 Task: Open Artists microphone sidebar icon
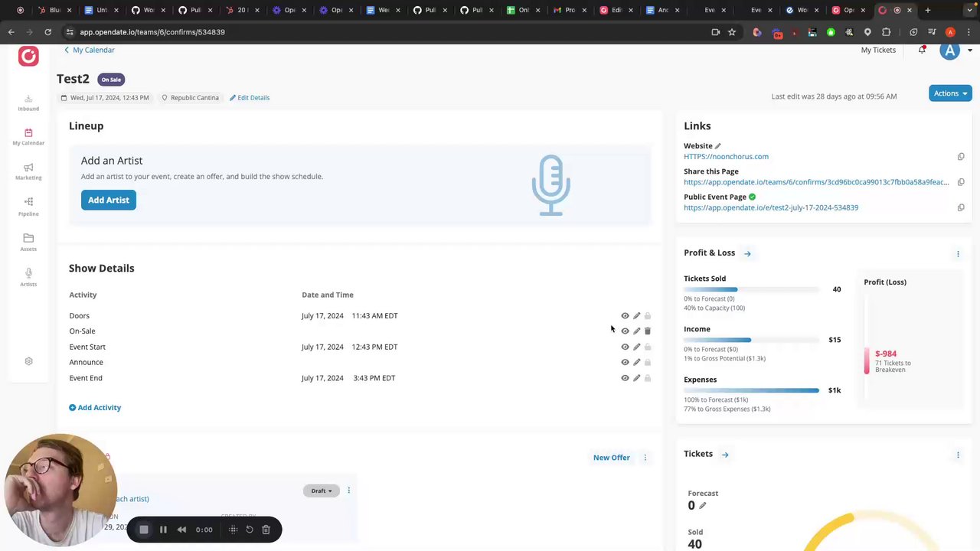coord(28,277)
